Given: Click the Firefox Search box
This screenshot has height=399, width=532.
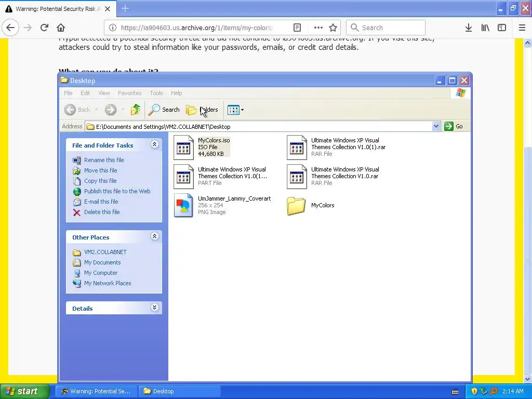Looking at the screenshot, I should click(385, 28).
